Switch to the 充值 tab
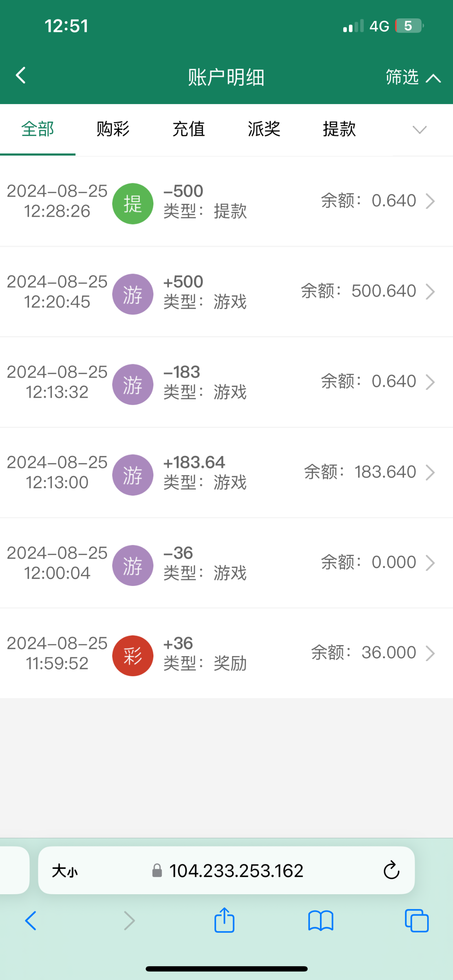This screenshot has height=980, width=453. tap(189, 129)
